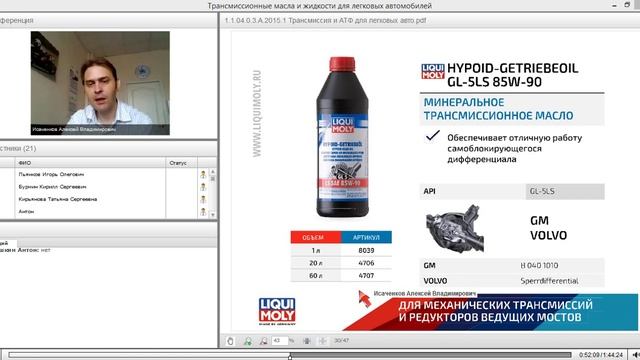Click the 20 л volume cell
This screenshot has height=360, width=640.
(x=316, y=263)
